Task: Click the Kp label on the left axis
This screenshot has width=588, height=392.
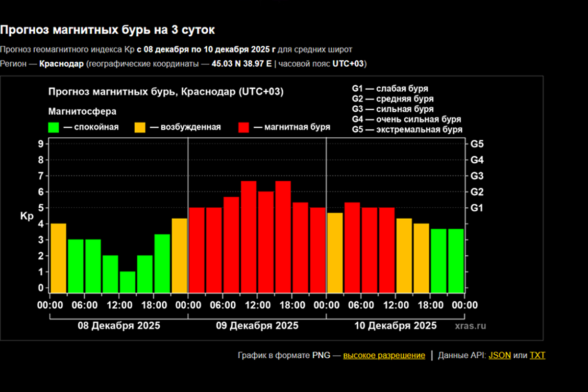Action: pos(26,216)
